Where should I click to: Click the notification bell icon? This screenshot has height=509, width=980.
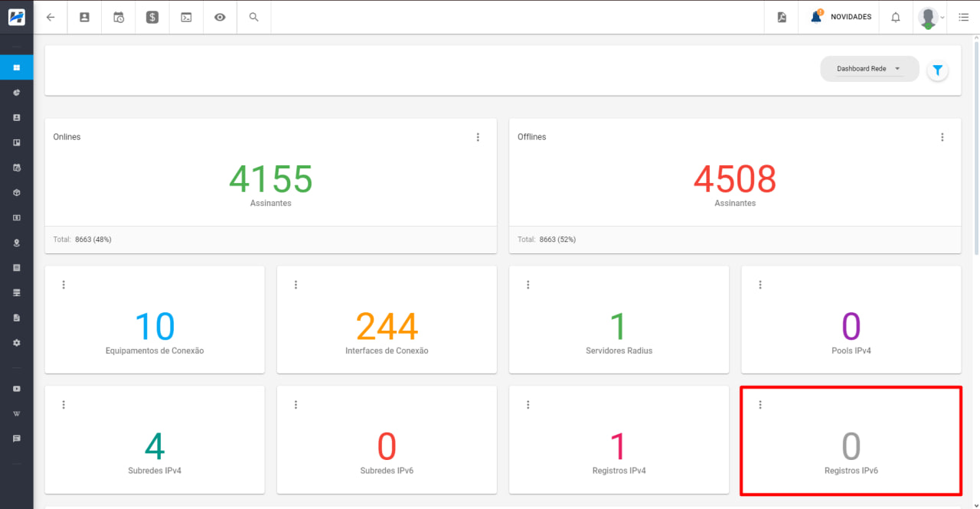(896, 17)
